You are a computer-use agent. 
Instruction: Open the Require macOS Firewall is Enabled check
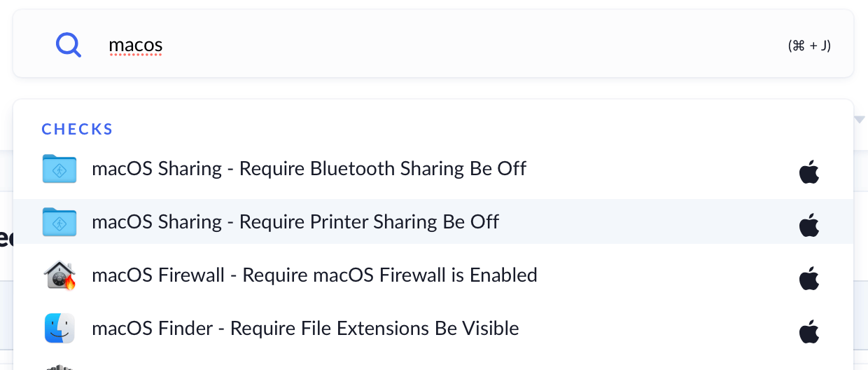tap(314, 275)
